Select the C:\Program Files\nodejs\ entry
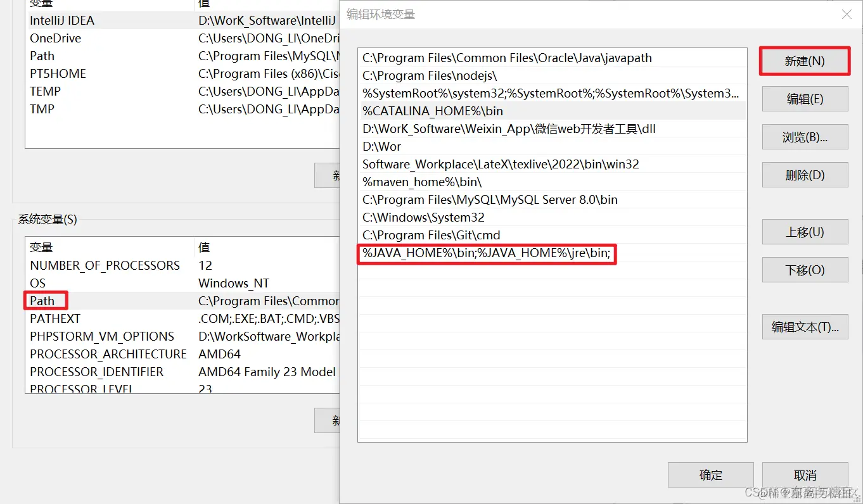This screenshot has height=504, width=863. click(553, 75)
